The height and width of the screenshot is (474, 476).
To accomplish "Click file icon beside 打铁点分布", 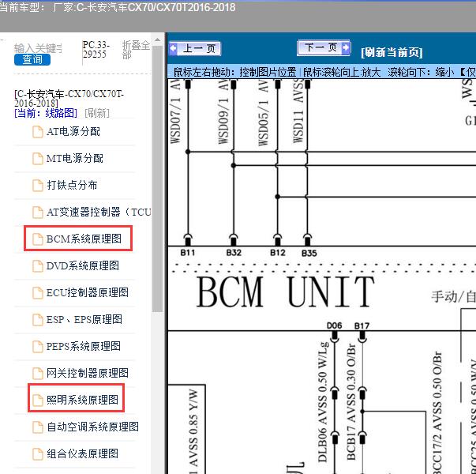I will 38,185.
